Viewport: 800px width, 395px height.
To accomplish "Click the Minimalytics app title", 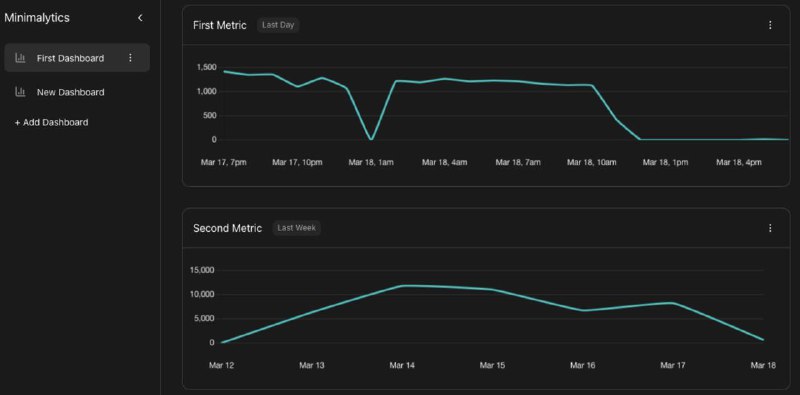I will point(37,18).
